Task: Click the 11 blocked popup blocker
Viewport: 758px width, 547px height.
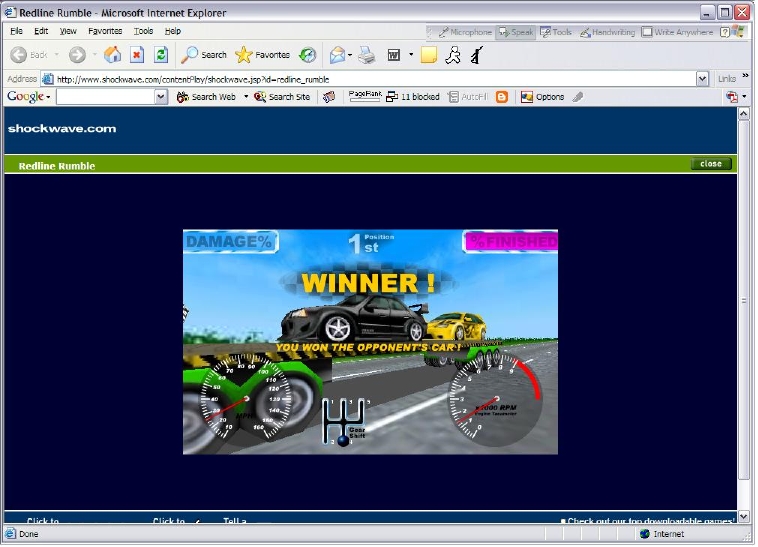Action: 413,97
